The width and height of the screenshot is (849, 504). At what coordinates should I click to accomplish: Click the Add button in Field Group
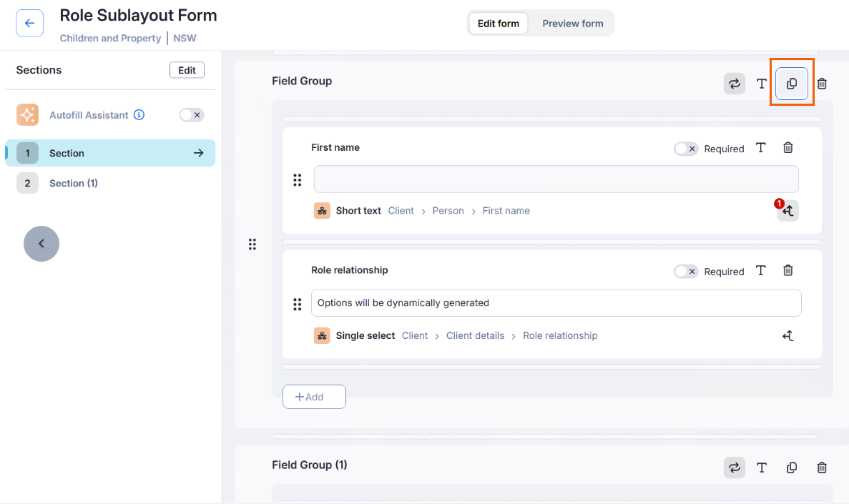tap(314, 397)
